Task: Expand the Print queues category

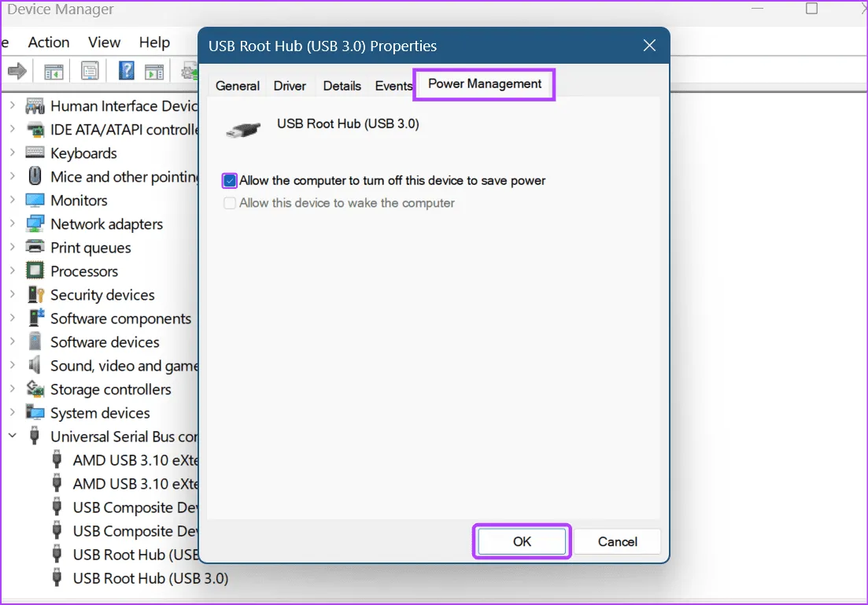Action: pos(12,248)
